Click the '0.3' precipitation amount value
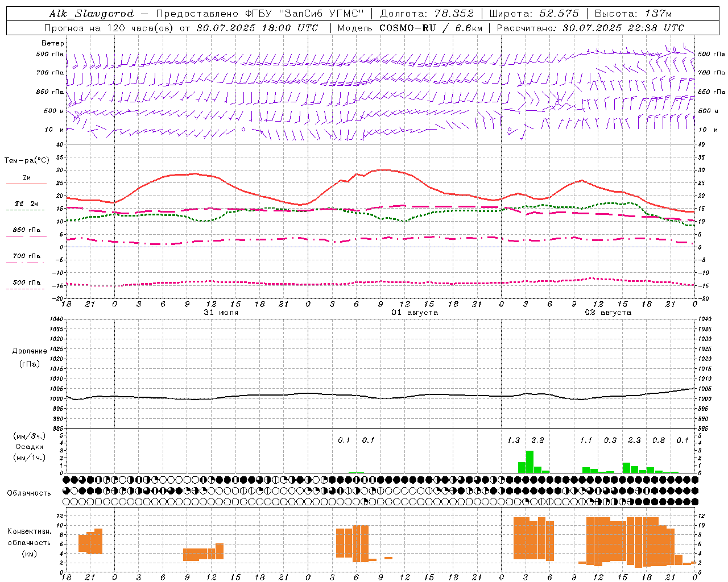 coord(610,440)
